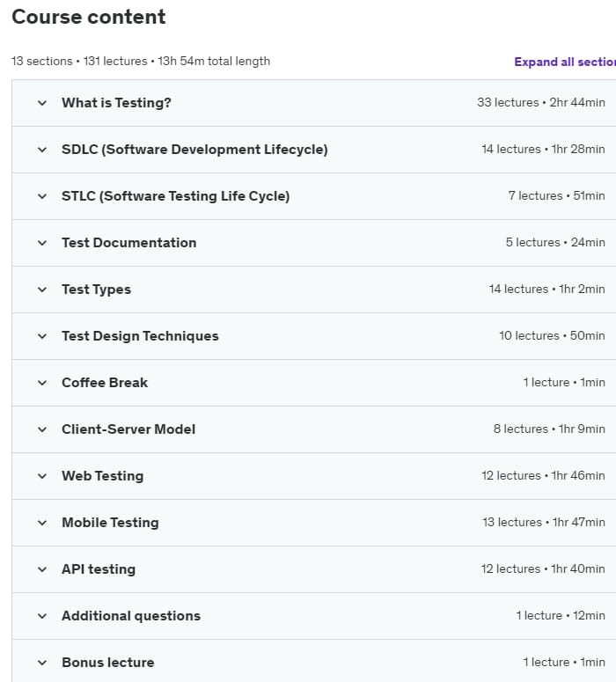Click the 1 lecture • 12min text
The width and height of the screenshot is (616, 682).
pos(561,615)
